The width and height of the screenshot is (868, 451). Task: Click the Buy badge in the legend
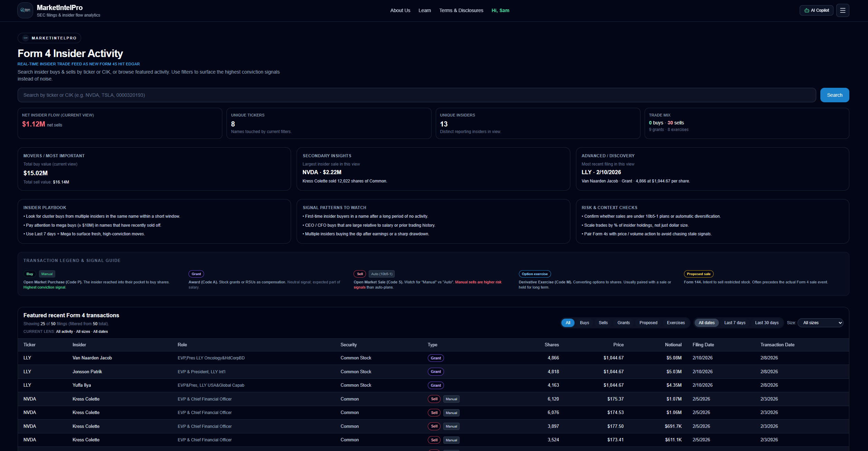click(30, 274)
